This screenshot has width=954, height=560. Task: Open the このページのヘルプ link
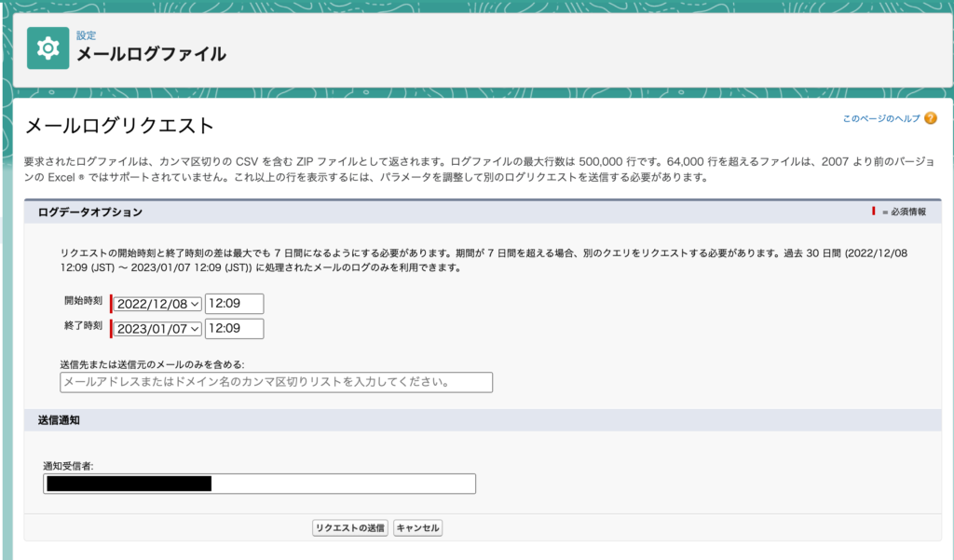pyautogui.click(x=880, y=119)
